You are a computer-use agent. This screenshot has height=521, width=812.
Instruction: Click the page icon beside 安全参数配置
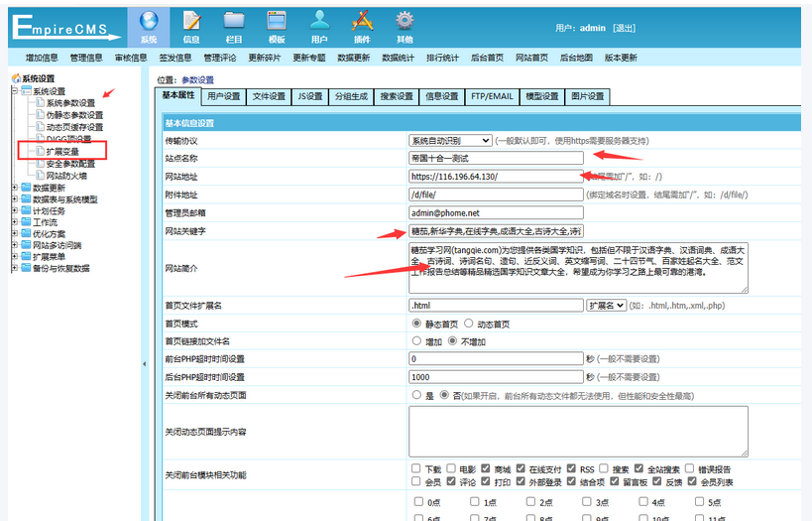tap(40, 164)
